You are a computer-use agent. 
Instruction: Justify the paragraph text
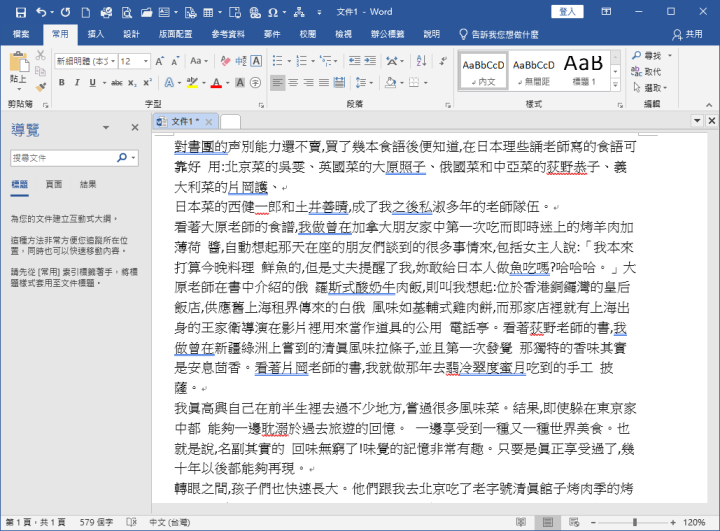[324, 83]
